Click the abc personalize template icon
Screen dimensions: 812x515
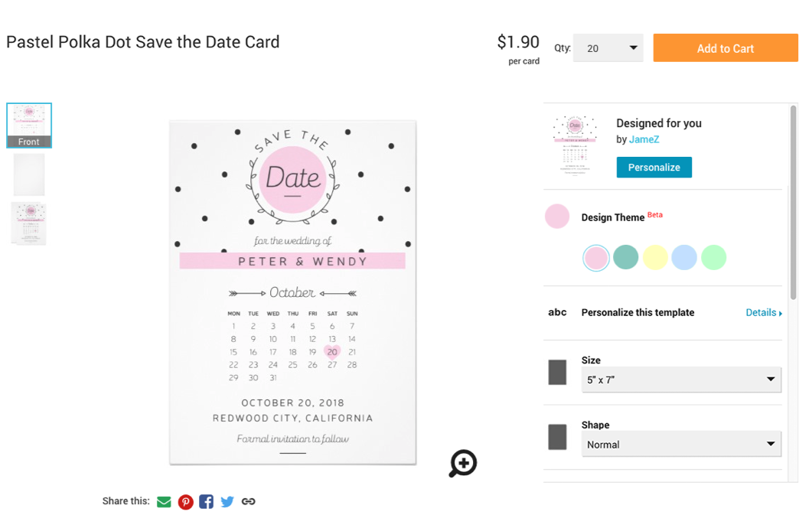(557, 313)
